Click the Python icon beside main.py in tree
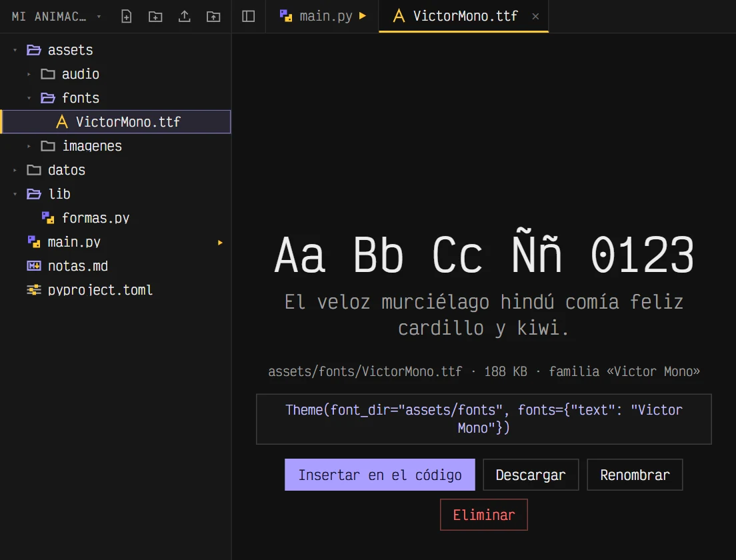This screenshot has width=736, height=560. (x=34, y=242)
